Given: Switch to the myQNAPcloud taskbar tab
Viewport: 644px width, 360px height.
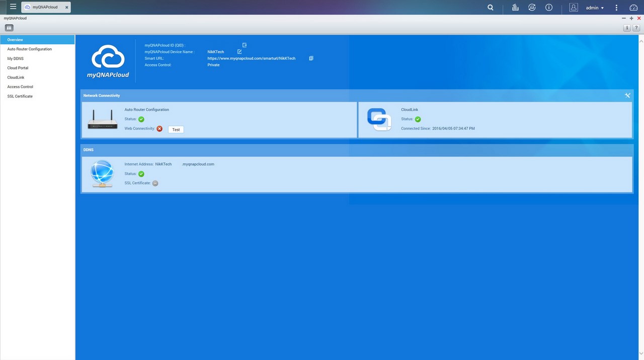Looking at the screenshot, I should [46, 7].
